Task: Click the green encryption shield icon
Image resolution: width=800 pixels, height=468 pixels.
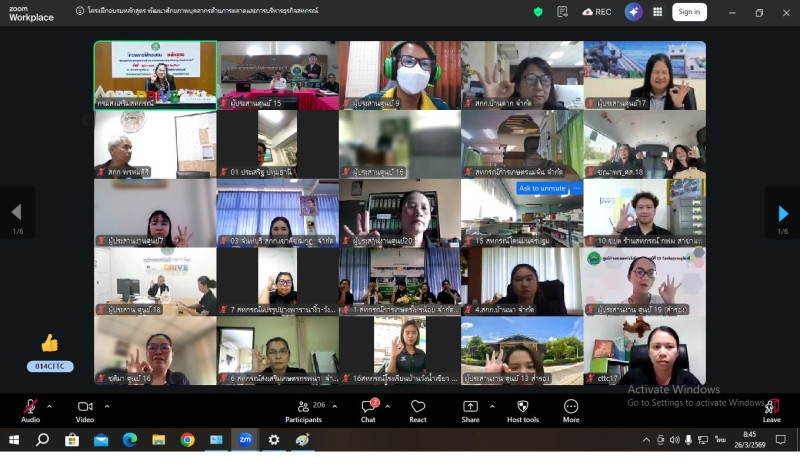Action: point(538,12)
